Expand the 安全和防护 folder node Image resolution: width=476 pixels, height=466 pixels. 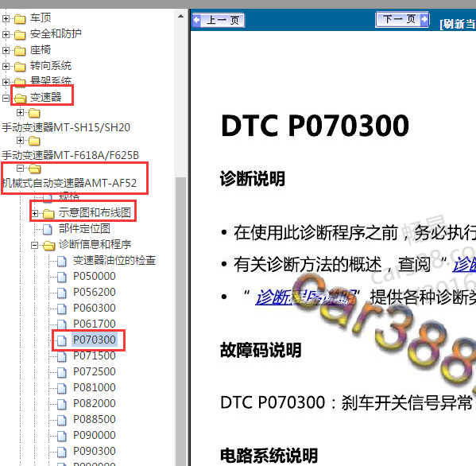(6, 34)
